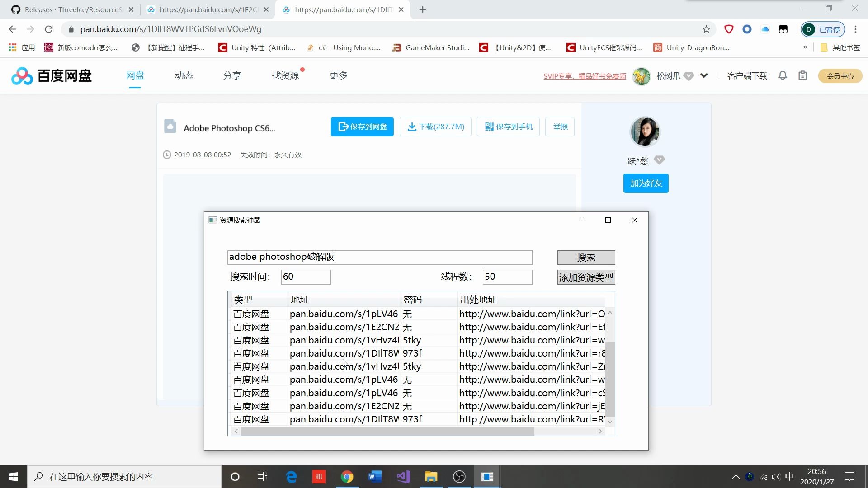Image resolution: width=868 pixels, height=488 pixels.
Task: Click 加为好友 button
Action: click(646, 183)
